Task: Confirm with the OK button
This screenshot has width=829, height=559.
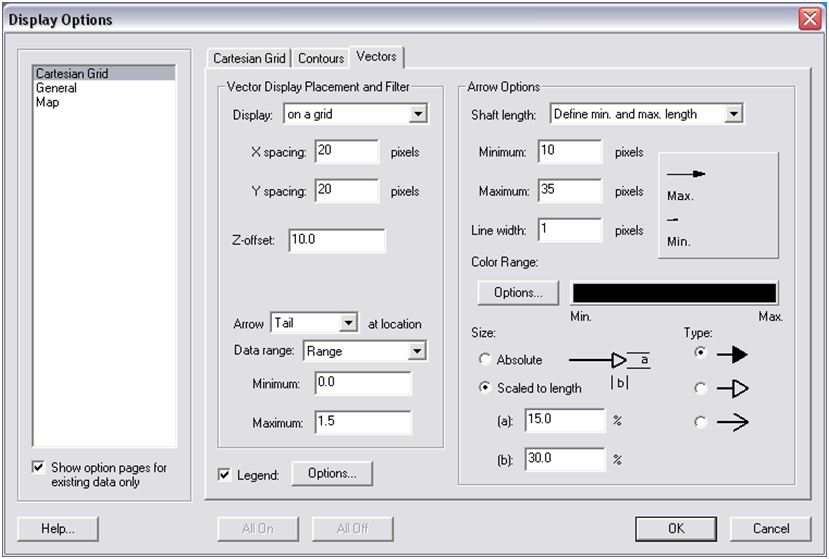Action: [676, 528]
